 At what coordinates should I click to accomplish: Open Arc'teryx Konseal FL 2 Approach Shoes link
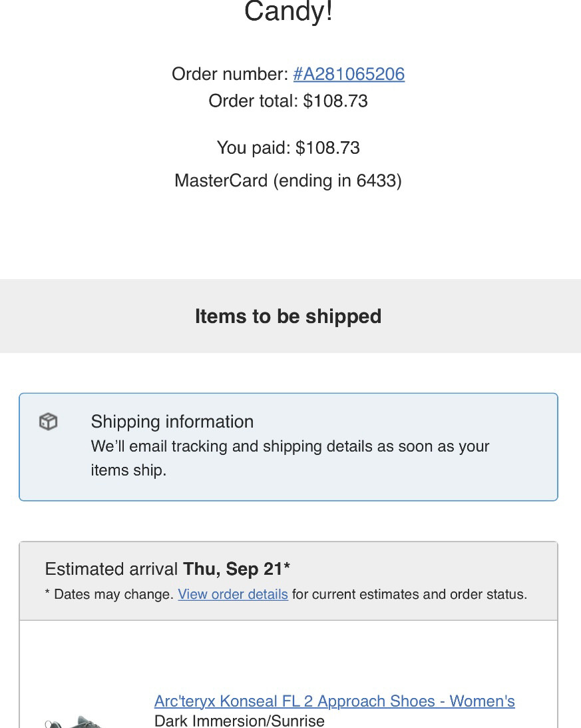[334, 701]
